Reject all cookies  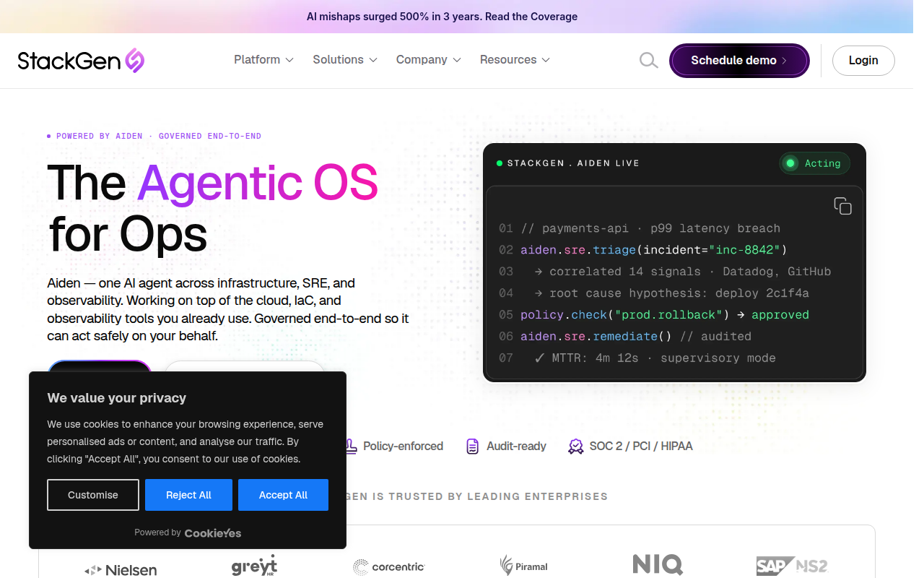(x=188, y=495)
